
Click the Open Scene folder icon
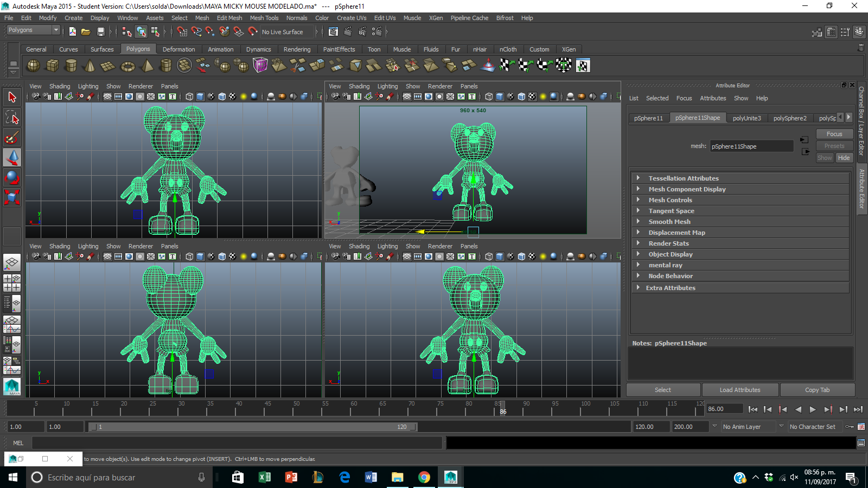(86, 32)
